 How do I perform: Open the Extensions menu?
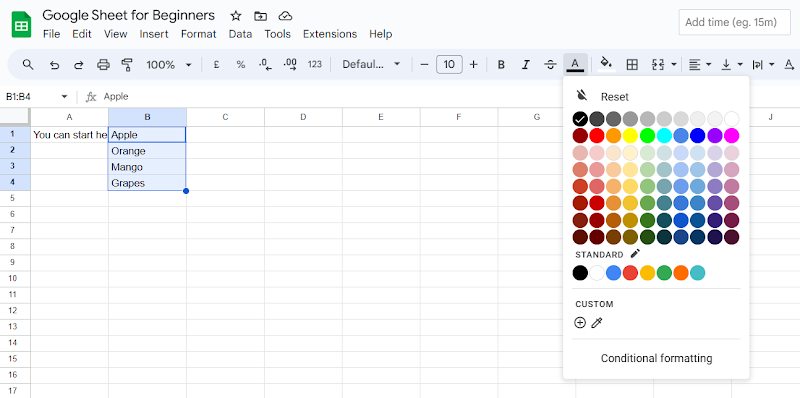[330, 34]
